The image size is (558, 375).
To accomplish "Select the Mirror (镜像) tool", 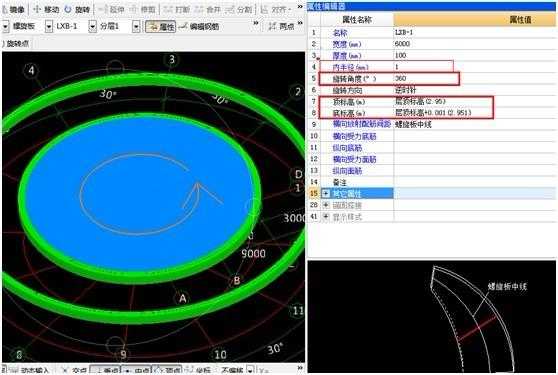I will pos(13,10).
